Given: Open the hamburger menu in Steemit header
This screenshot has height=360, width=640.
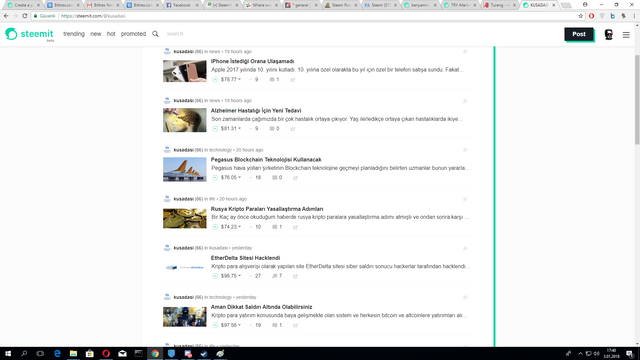Looking at the screenshot, I should pos(626,35).
